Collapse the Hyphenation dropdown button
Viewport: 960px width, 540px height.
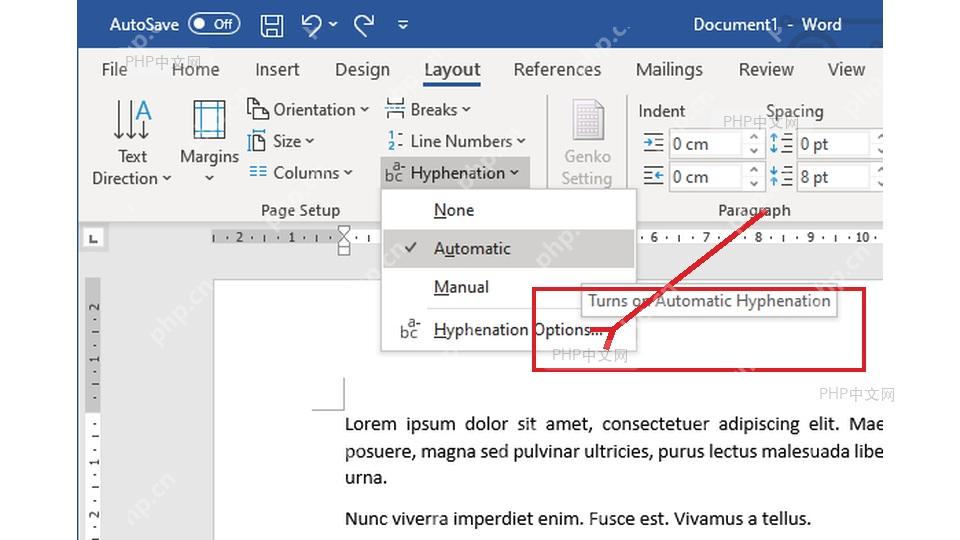click(x=455, y=173)
